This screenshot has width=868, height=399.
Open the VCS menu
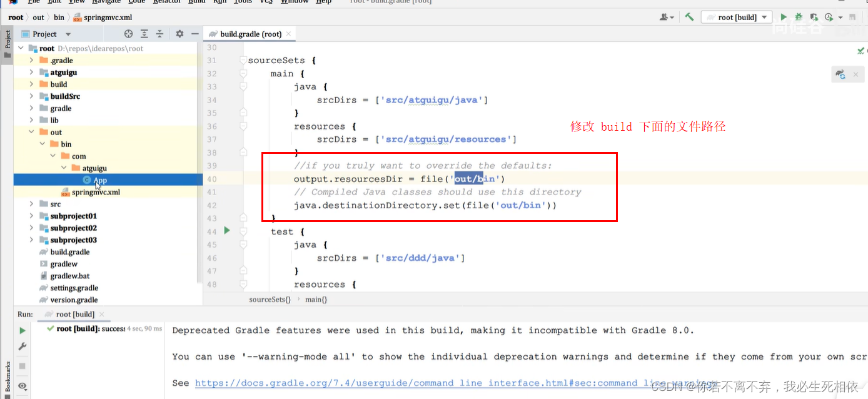pyautogui.click(x=266, y=2)
